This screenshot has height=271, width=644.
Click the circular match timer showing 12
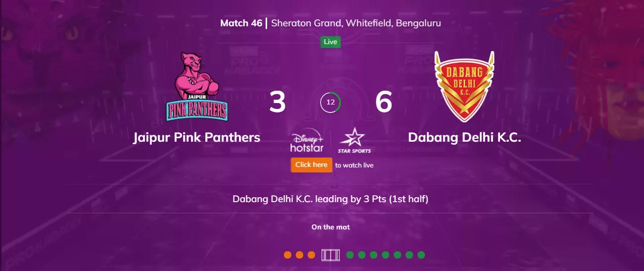[331, 103]
